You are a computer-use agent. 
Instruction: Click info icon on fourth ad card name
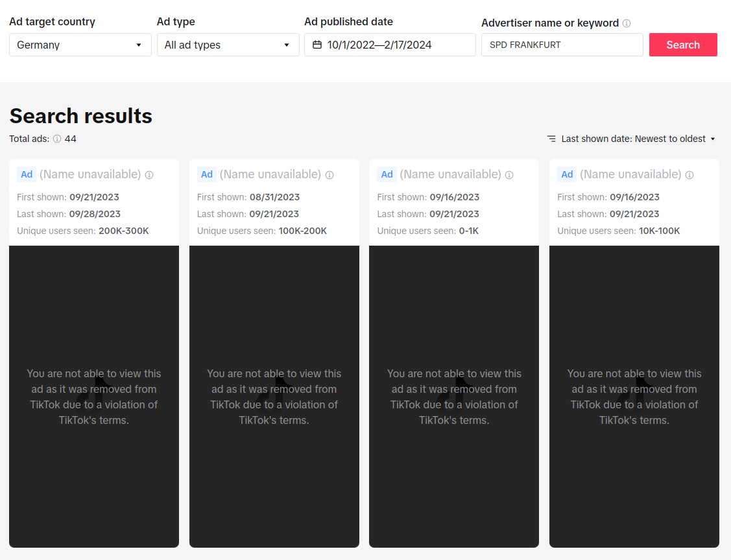coord(689,175)
